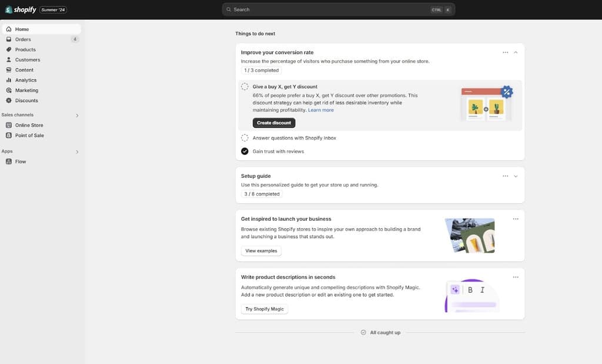Click the Create discount button
The width and height of the screenshot is (602, 364).
(x=274, y=123)
